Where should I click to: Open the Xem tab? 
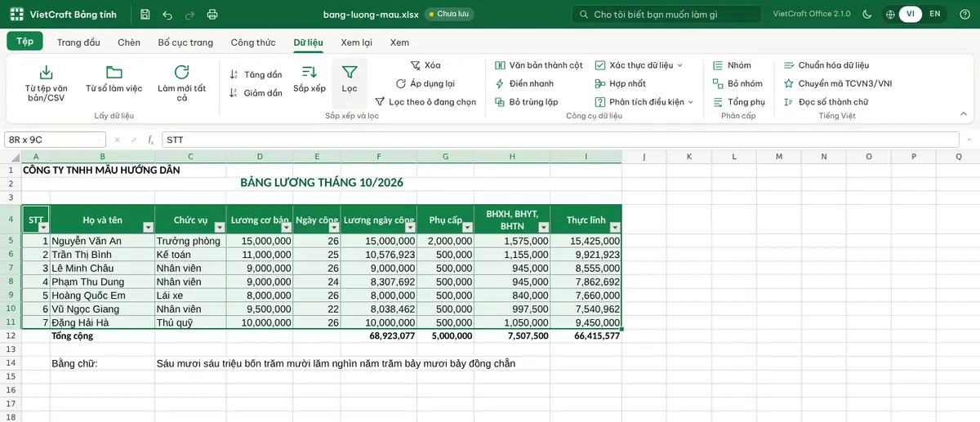tap(399, 42)
